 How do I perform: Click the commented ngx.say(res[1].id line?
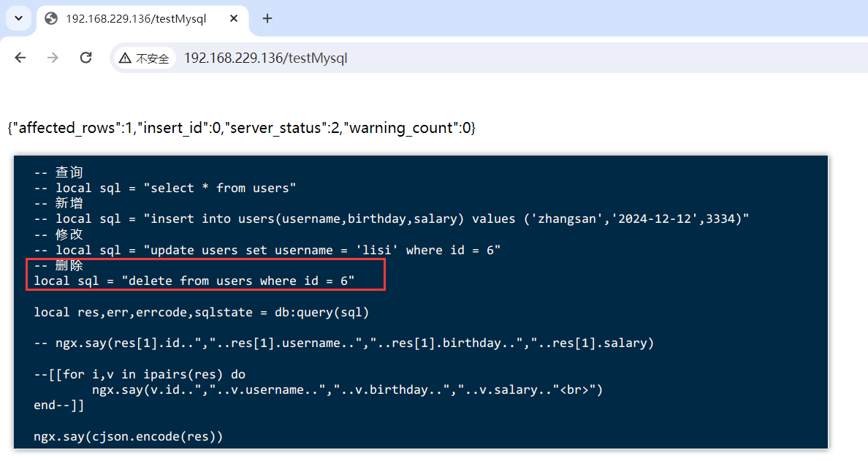coord(344,343)
